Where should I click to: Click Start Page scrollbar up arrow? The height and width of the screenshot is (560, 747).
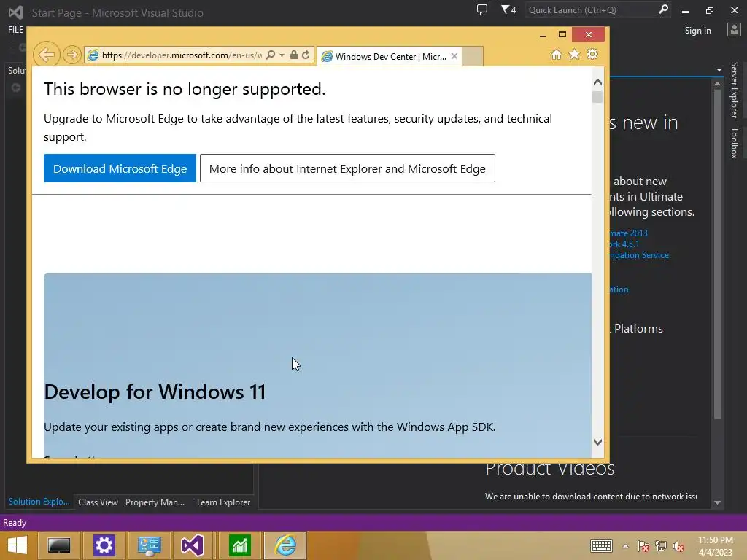[x=718, y=84]
